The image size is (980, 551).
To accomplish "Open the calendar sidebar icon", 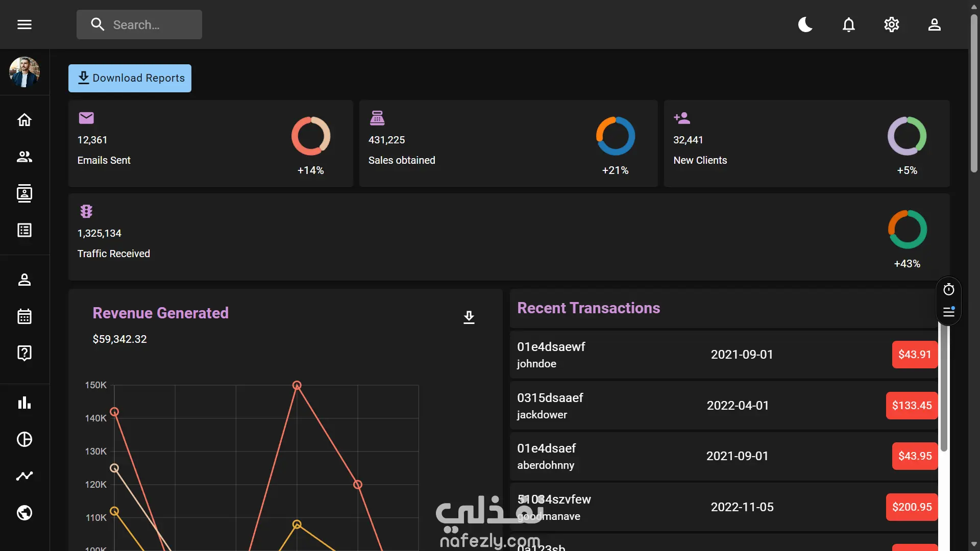I will tap(24, 316).
